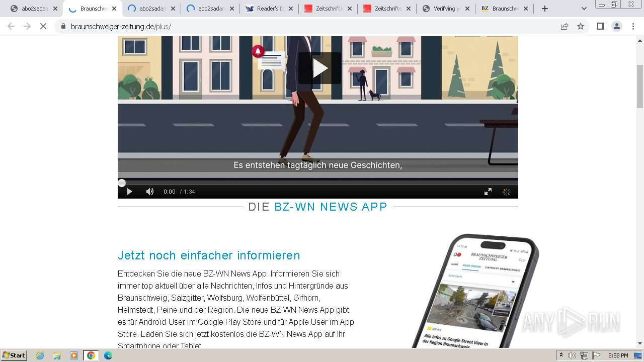This screenshot has width=644, height=362.
Task: Stop loading the page with the X button
Action: 43,26
